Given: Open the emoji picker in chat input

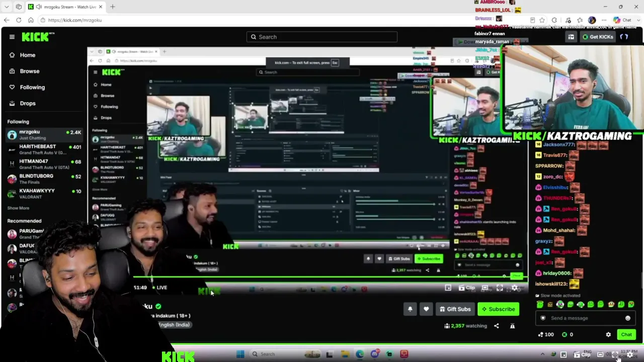Looking at the screenshot, I should [x=627, y=318].
